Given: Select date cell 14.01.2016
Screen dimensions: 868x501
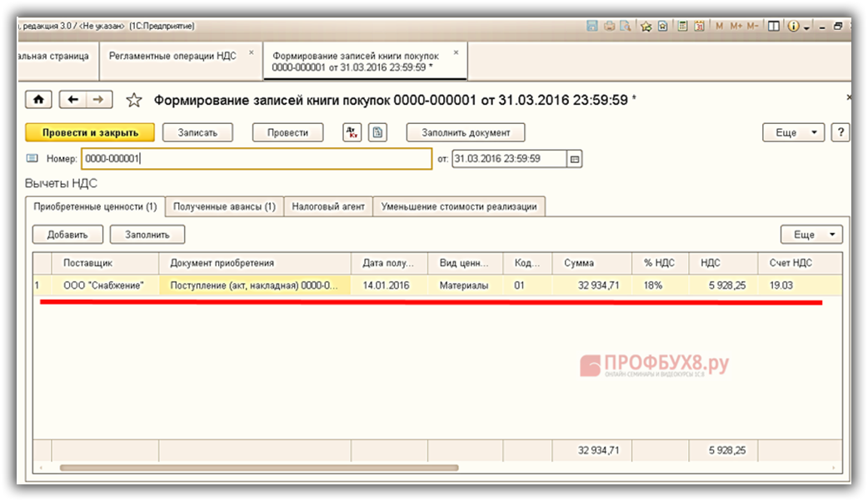Looking at the screenshot, I should coord(389,285).
